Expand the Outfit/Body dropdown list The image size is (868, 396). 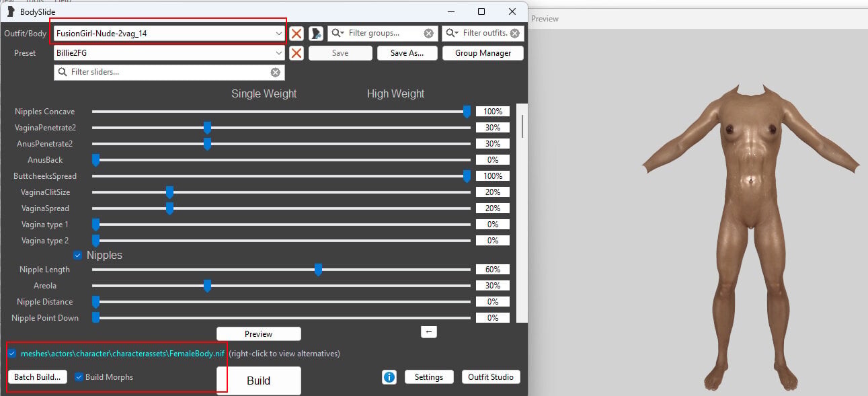click(279, 33)
